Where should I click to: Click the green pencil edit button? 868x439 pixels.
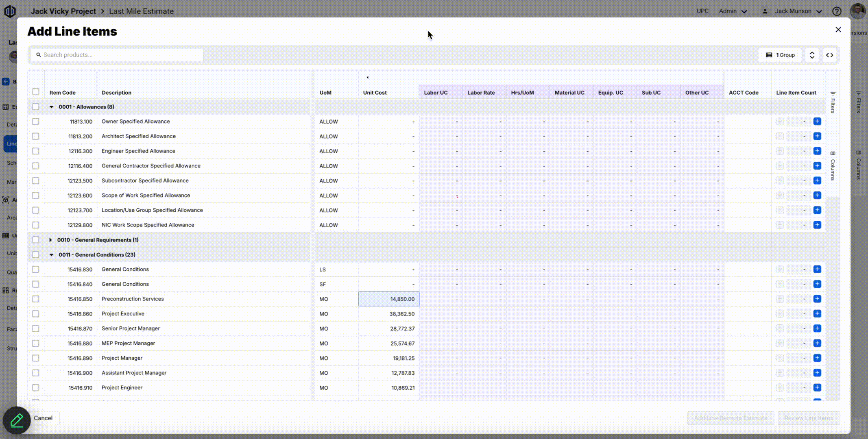(x=17, y=420)
